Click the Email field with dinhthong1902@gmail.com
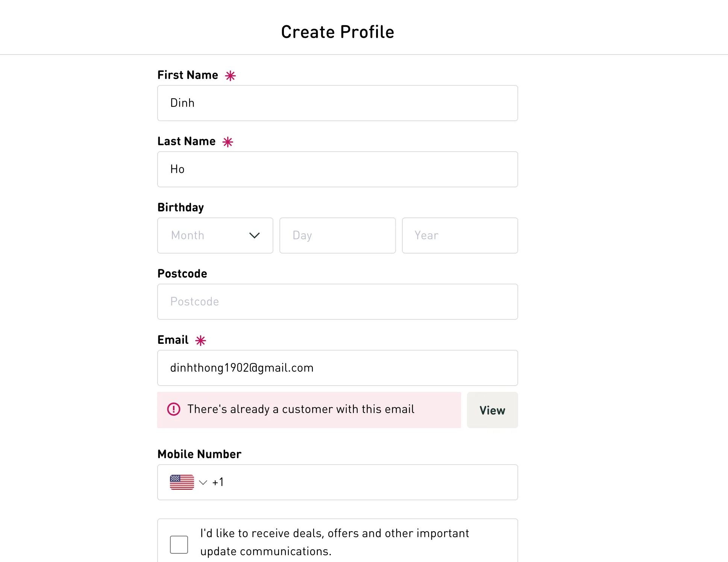728x562 pixels. tap(337, 368)
